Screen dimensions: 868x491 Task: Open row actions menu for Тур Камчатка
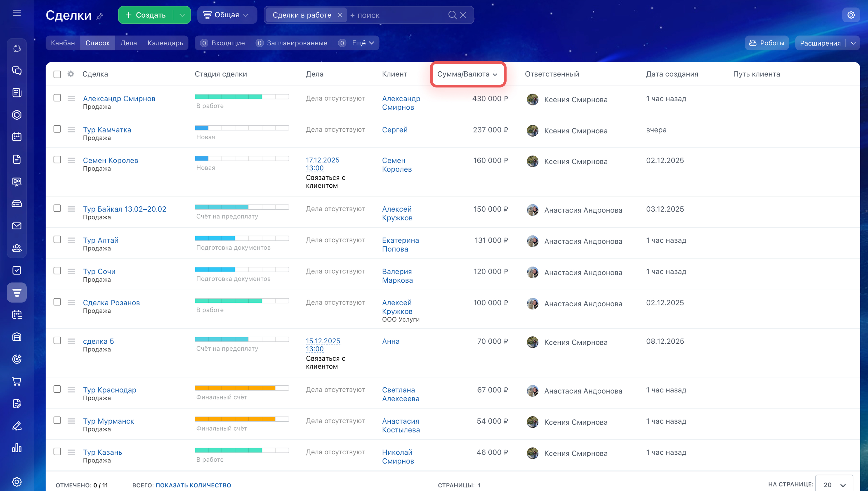click(x=71, y=130)
